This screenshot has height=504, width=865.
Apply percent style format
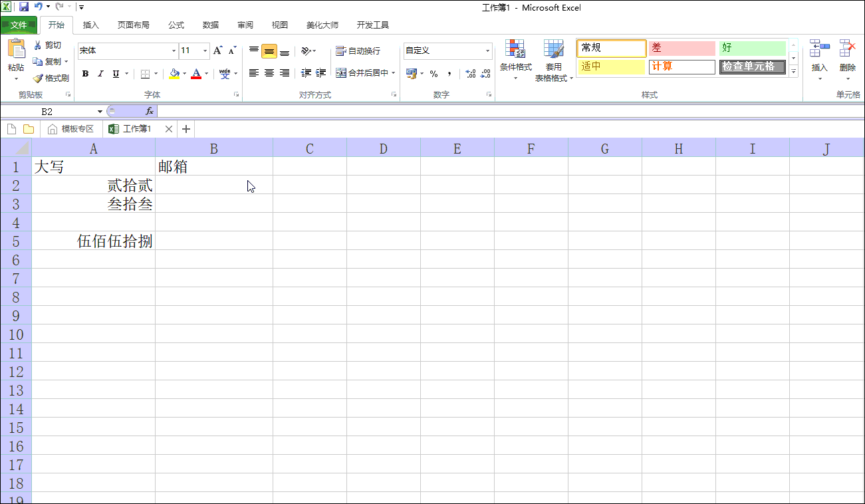pyautogui.click(x=433, y=74)
